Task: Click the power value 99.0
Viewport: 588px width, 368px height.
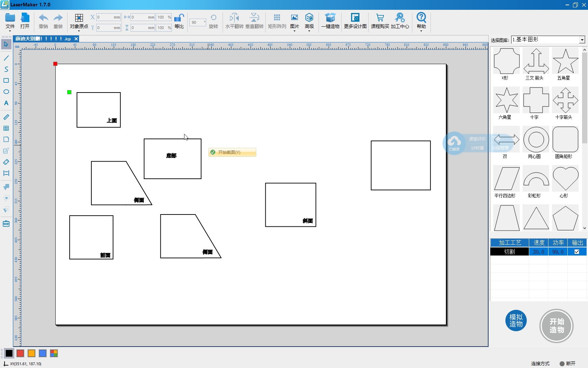Action: pos(558,252)
